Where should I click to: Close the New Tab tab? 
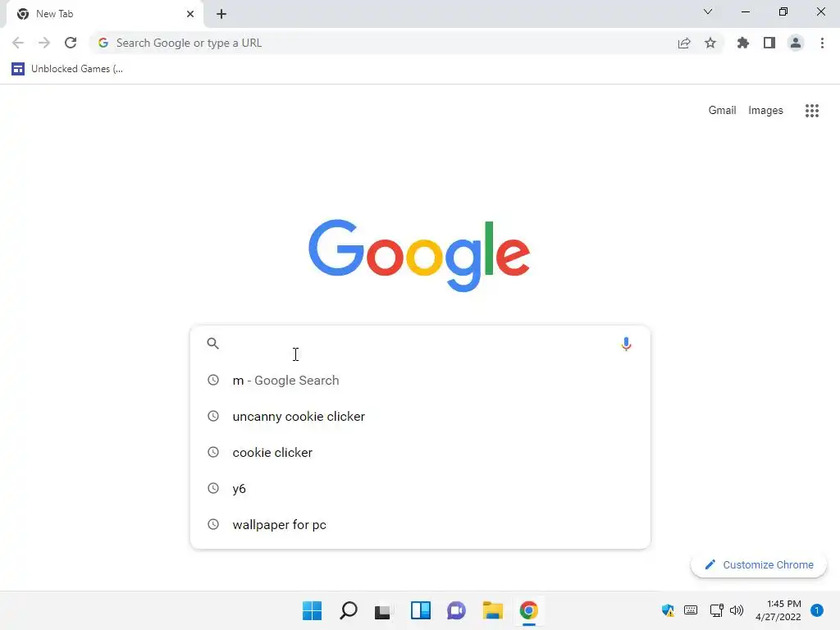190,14
